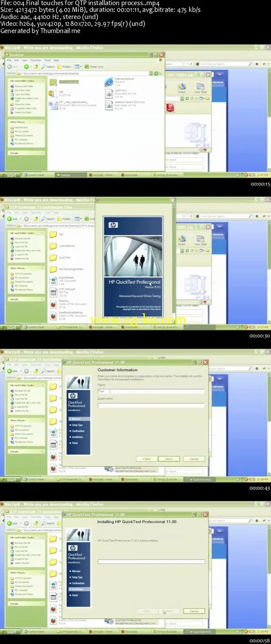Click Name field in Customer Information dialog
The height and width of the screenshot is (644, 271).
(x=151, y=391)
